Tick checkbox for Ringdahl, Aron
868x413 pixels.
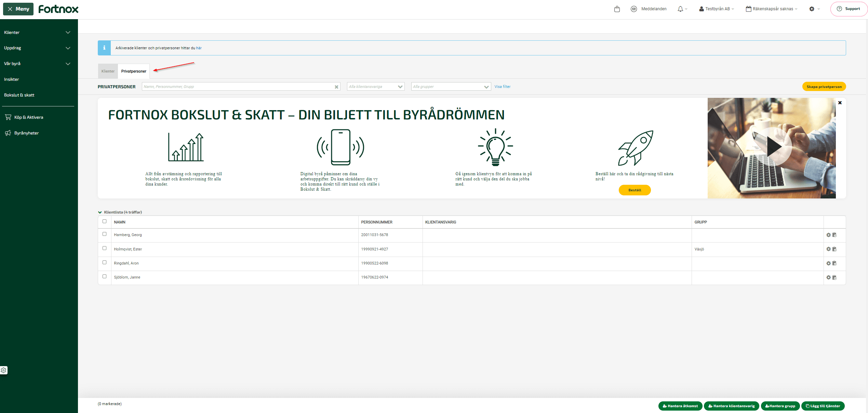pyautogui.click(x=105, y=262)
